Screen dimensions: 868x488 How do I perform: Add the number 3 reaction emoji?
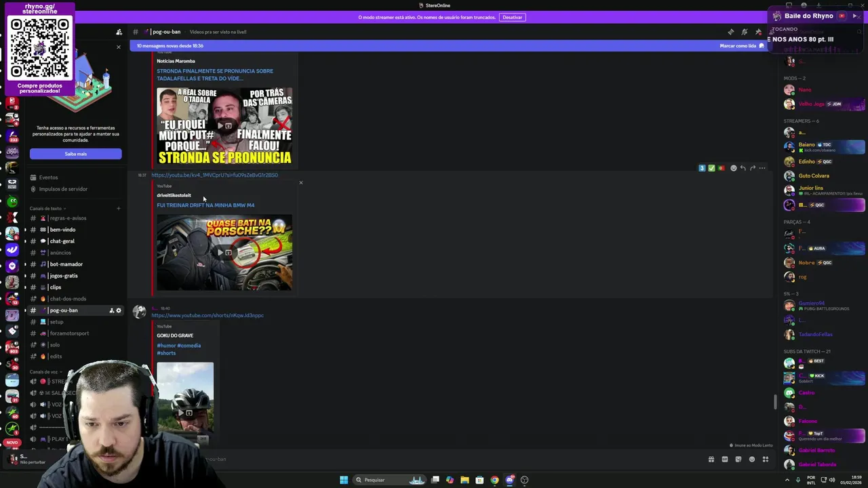coord(702,168)
